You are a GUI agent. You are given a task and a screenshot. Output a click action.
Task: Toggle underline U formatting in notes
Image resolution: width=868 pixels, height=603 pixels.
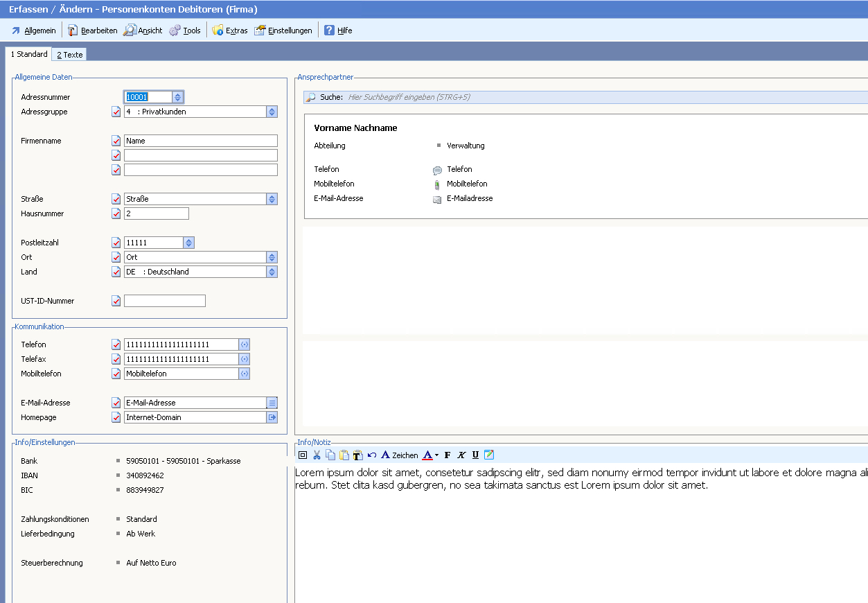(475, 455)
